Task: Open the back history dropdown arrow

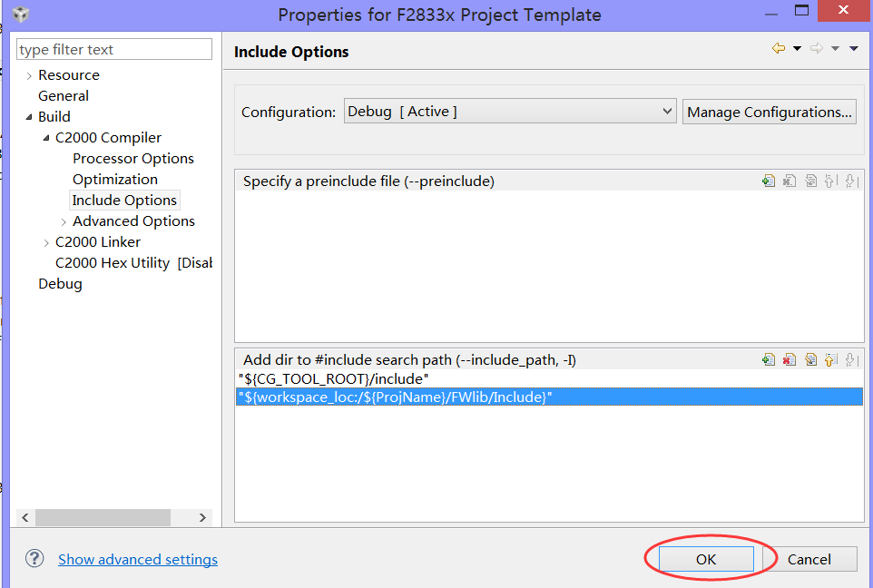Action: pos(797,49)
